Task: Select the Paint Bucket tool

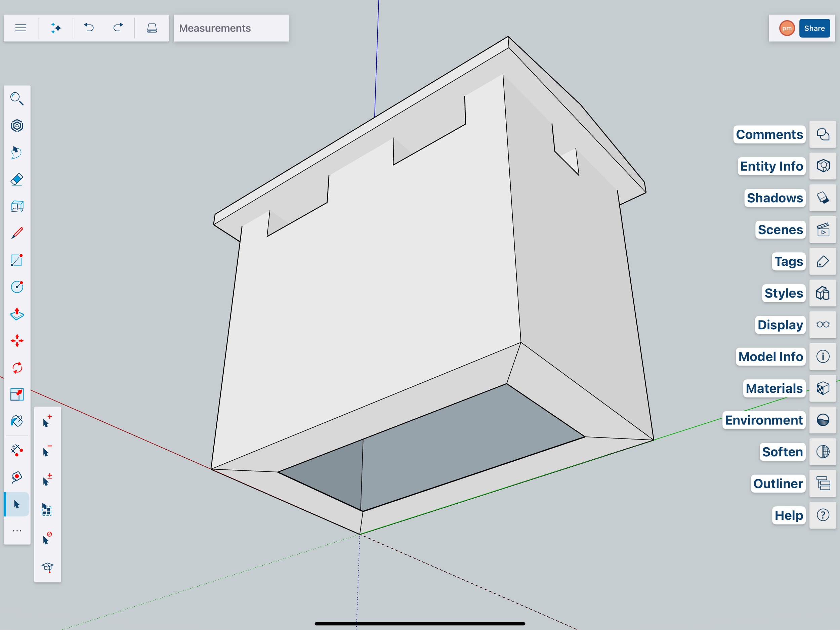Action: [x=17, y=421]
